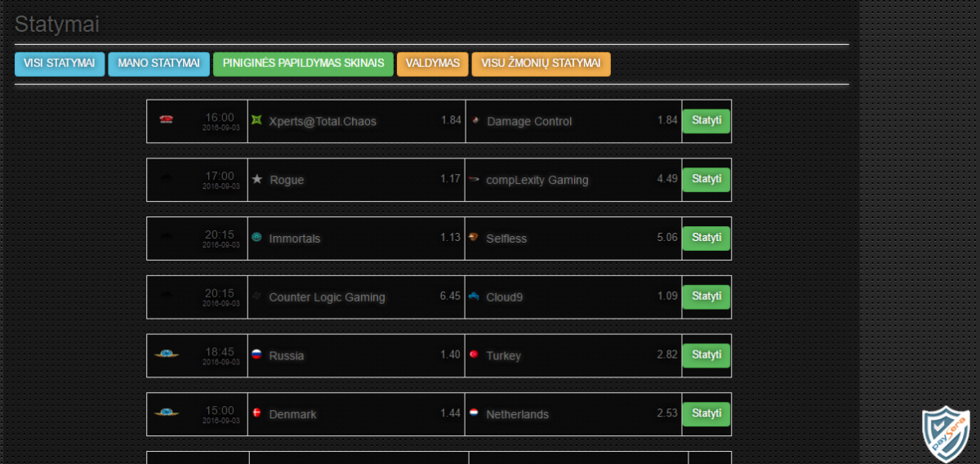The height and width of the screenshot is (464, 980).
Task: Select team name Rogue
Action: [x=287, y=180]
